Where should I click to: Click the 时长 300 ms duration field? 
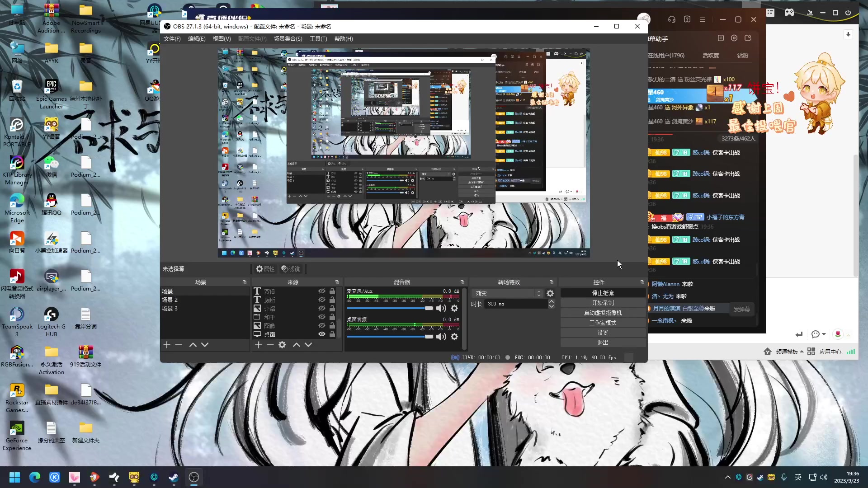point(516,304)
